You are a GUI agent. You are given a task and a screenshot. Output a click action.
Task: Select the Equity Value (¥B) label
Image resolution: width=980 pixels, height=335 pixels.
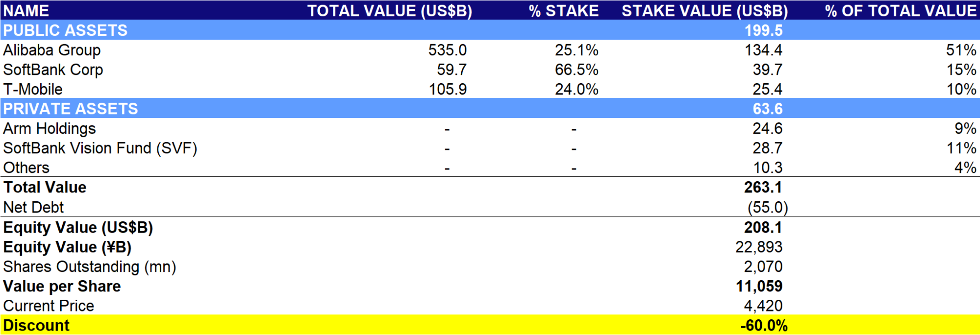tap(67, 247)
